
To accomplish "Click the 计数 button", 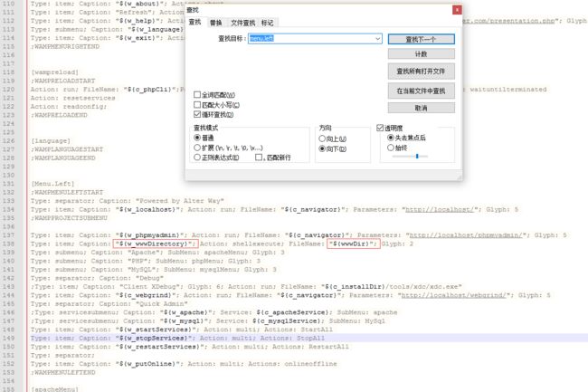I will [422, 54].
